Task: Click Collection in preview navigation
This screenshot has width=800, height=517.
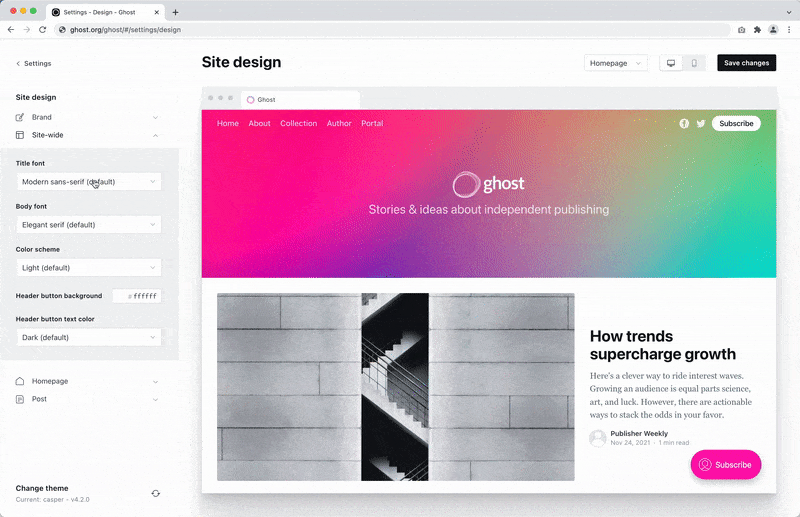Action: 298,124
